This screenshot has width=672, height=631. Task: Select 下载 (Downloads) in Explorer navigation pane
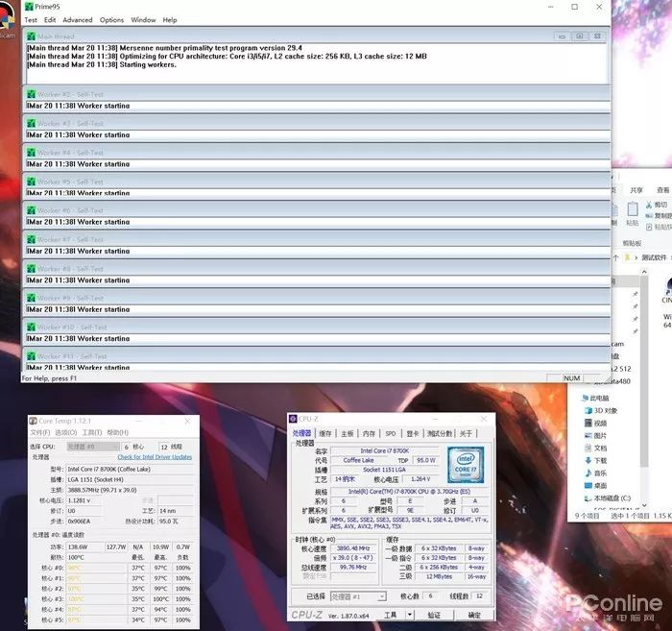click(x=600, y=460)
